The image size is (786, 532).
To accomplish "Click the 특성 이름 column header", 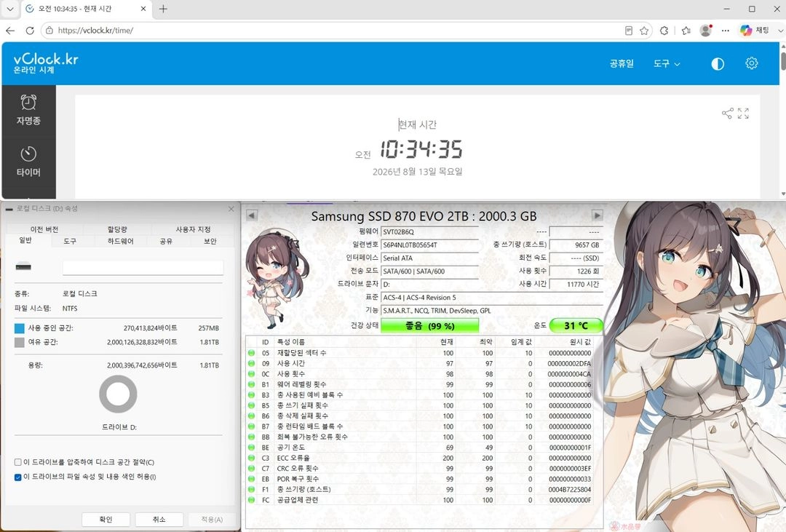I will [290, 342].
